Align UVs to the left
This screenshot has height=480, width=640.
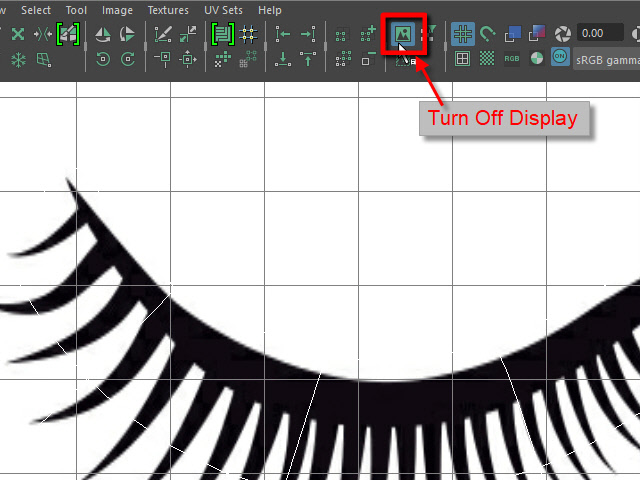283,34
